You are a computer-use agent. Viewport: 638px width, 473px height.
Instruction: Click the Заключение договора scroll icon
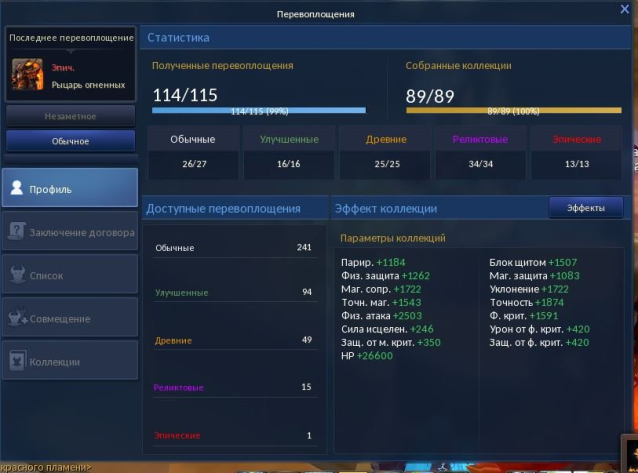[17, 232]
